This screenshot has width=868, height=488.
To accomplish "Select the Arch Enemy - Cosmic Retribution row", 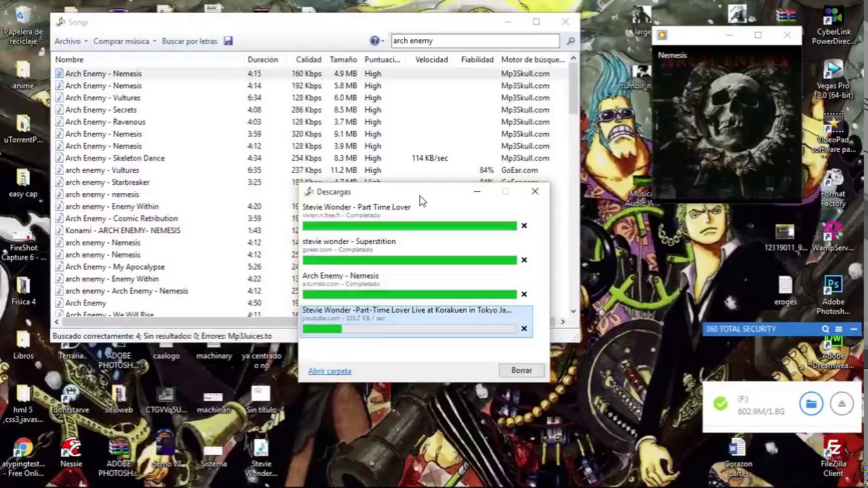I will 175,218.
